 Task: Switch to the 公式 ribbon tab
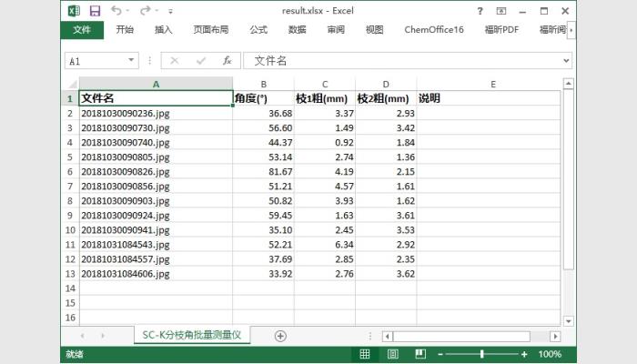tap(258, 30)
